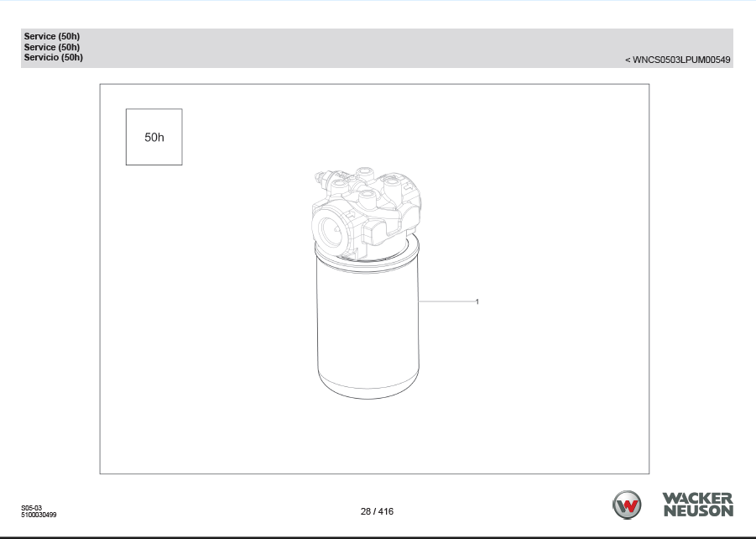Click the first Service (50h) heading line
The height and width of the screenshot is (539, 756).
[x=52, y=36]
